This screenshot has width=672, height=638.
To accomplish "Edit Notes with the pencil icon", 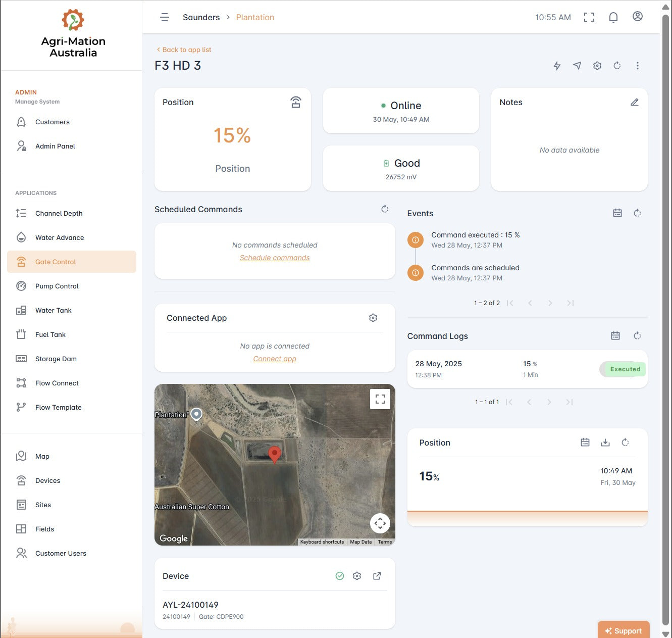I will point(635,103).
